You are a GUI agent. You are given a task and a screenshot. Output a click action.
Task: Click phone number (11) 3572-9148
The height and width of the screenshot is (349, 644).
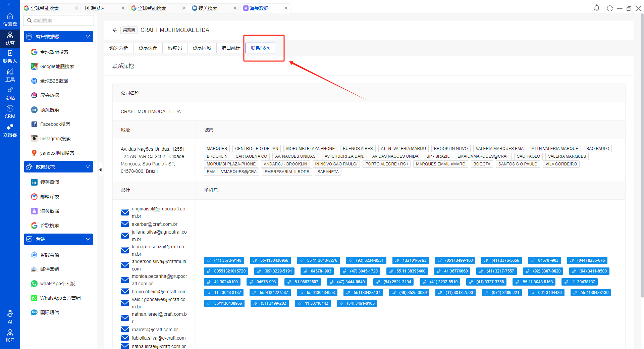224,260
